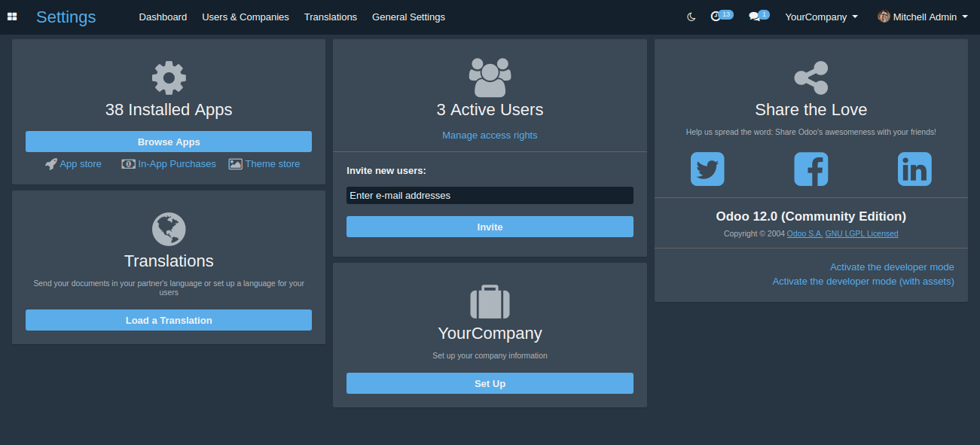Viewport: 980px width, 445px height.
Task: Click the Invite button
Action: (x=490, y=227)
